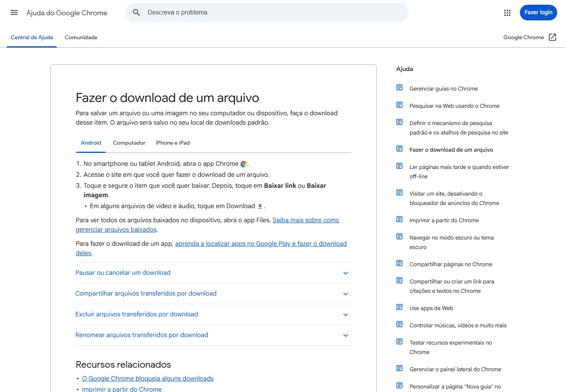This screenshot has height=392, width=565.
Task: Select the Android instructions tab
Action: click(91, 143)
